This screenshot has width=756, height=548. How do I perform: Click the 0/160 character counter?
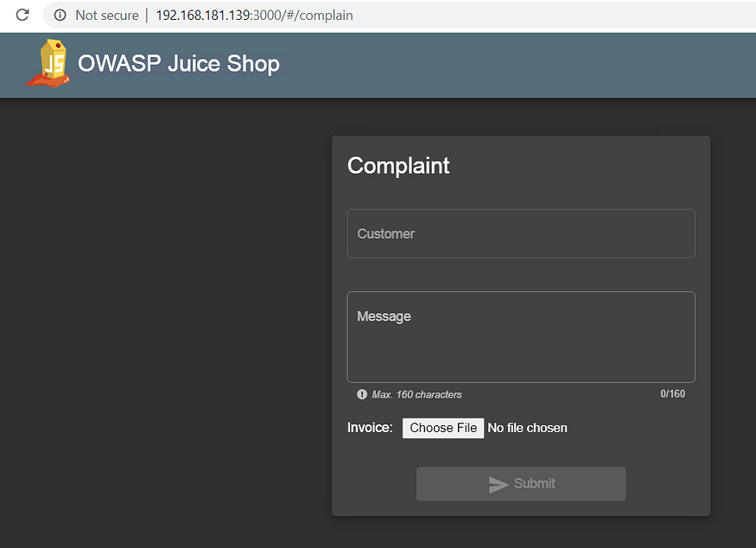point(672,394)
